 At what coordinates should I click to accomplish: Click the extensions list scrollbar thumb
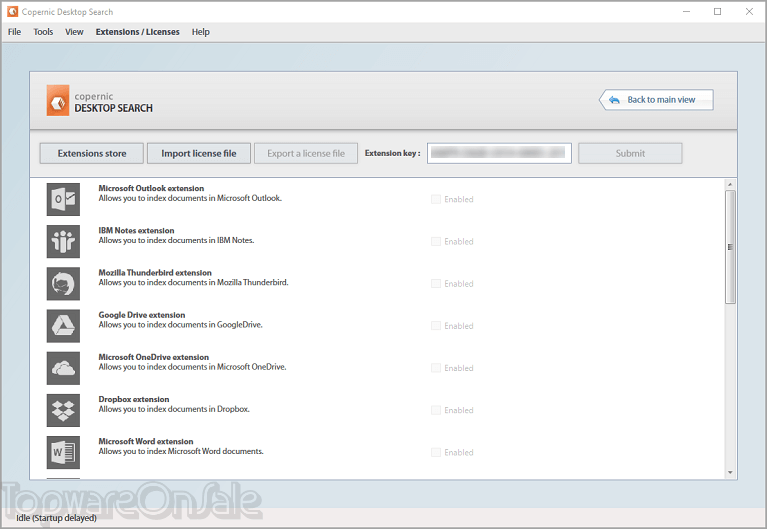point(730,247)
